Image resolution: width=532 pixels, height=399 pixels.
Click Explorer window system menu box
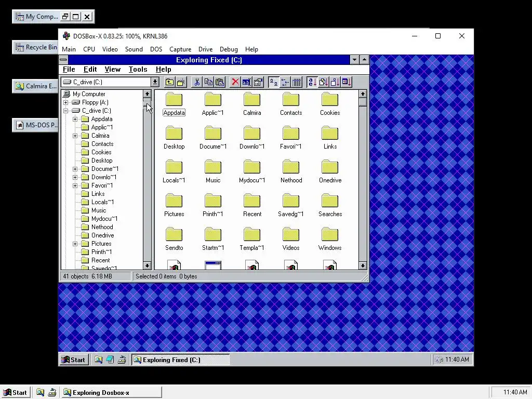pyautogui.click(x=63, y=60)
